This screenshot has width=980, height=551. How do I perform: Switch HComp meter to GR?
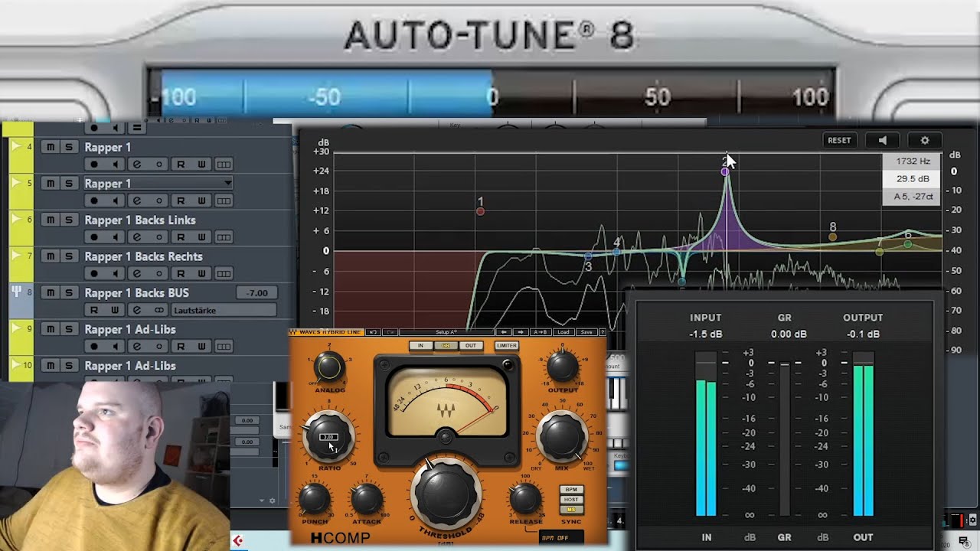click(x=446, y=346)
